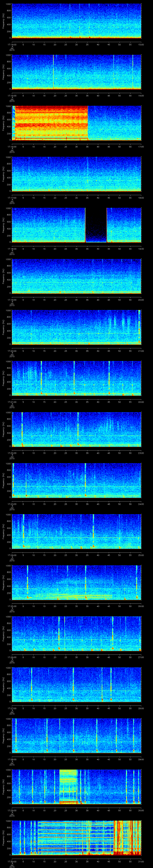Open the spectrogram plot beginning at 17:25:00
The height and width of the screenshot is (868, 153).
coord(76,582)
